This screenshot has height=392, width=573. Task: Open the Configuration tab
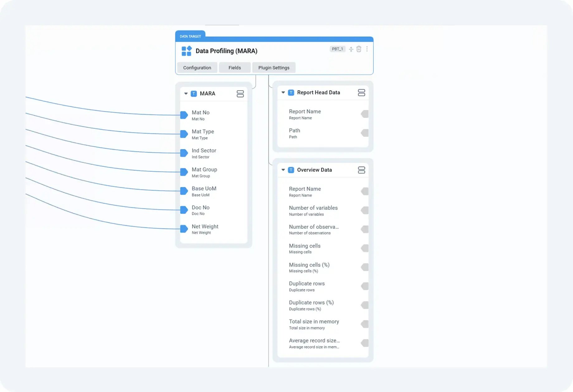click(197, 68)
